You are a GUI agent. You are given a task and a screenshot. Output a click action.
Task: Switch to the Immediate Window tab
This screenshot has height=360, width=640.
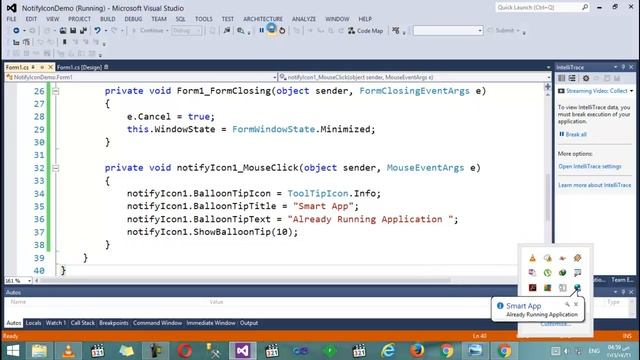point(211,323)
